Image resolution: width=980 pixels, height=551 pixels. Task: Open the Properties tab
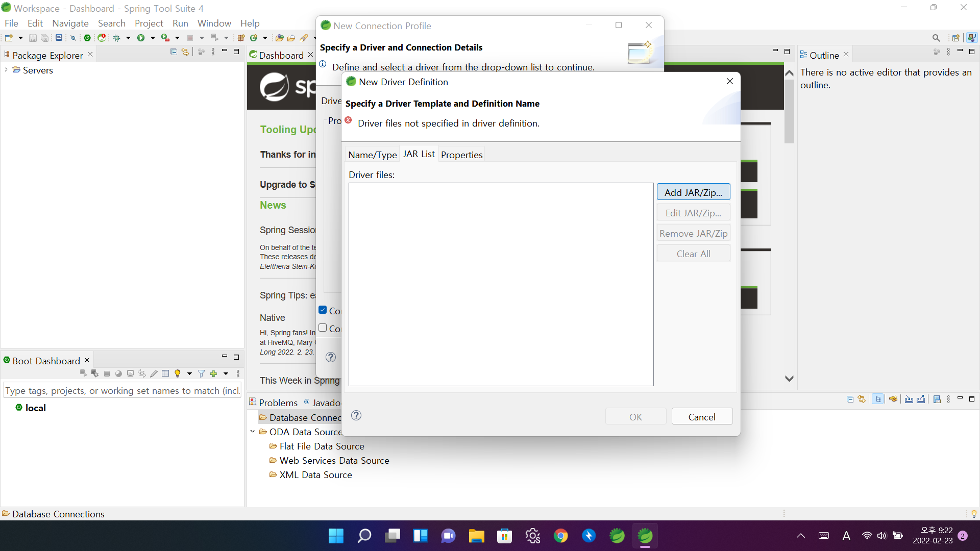coord(461,155)
